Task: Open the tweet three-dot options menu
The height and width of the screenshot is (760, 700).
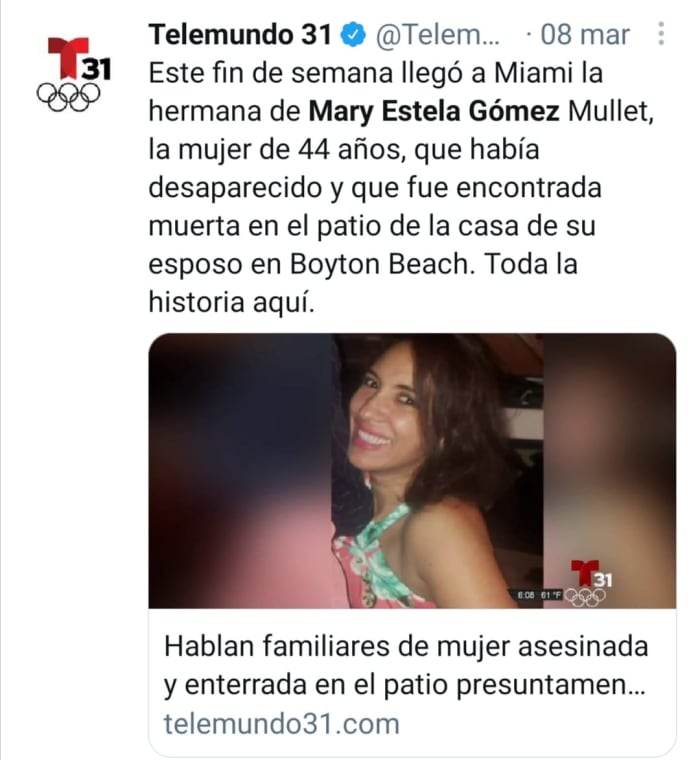Action: [661, 33]
